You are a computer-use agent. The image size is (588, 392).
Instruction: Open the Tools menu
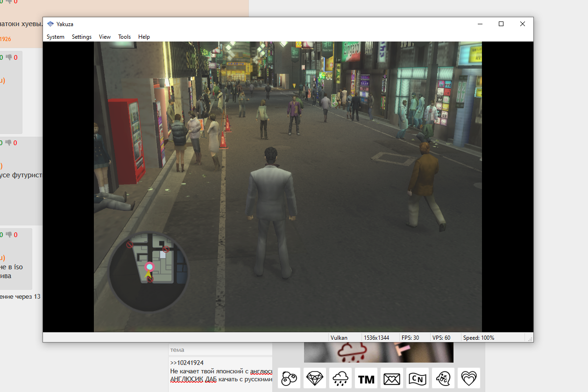tap(124, 37)
